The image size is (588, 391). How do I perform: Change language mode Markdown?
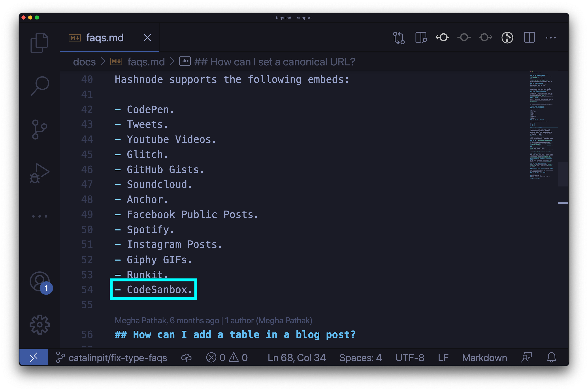484,358
